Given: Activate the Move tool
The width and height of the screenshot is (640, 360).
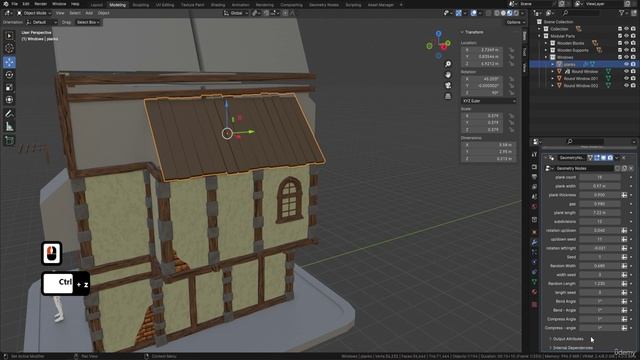Looking at the screenshot, I should [9, 62].
